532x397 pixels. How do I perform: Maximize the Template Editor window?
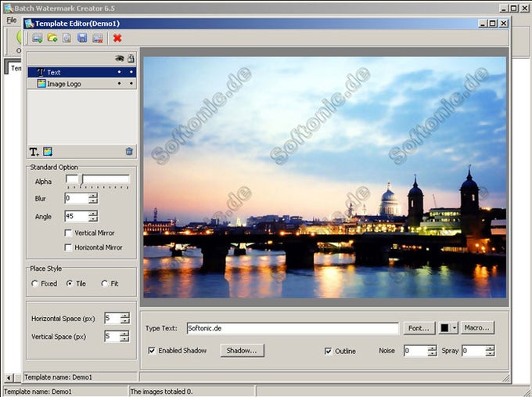click(x=493, y=23)
